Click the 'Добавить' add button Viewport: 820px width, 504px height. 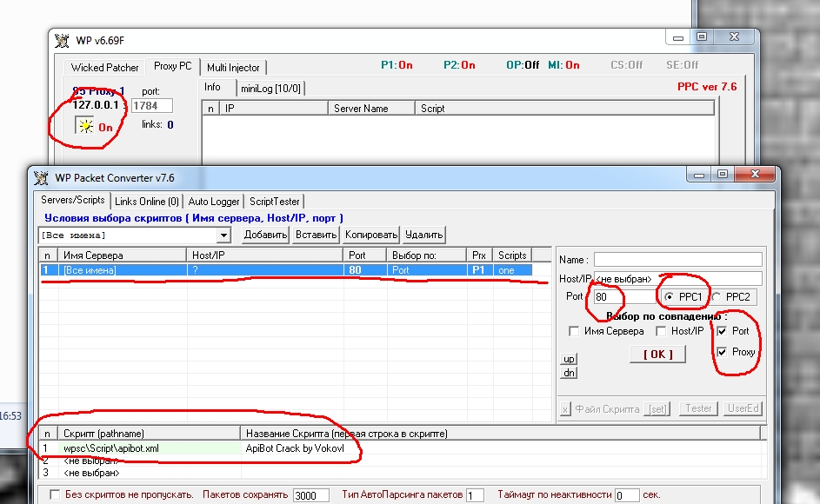click(x=265, y=235)
